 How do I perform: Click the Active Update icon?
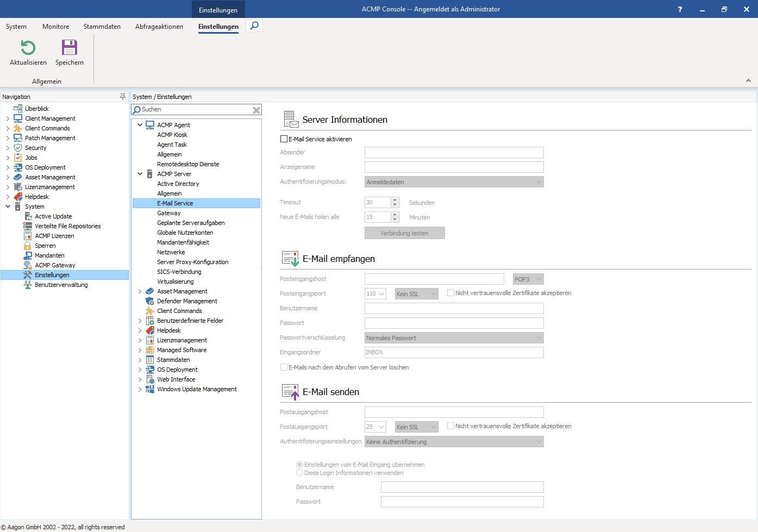click(28, 216)
